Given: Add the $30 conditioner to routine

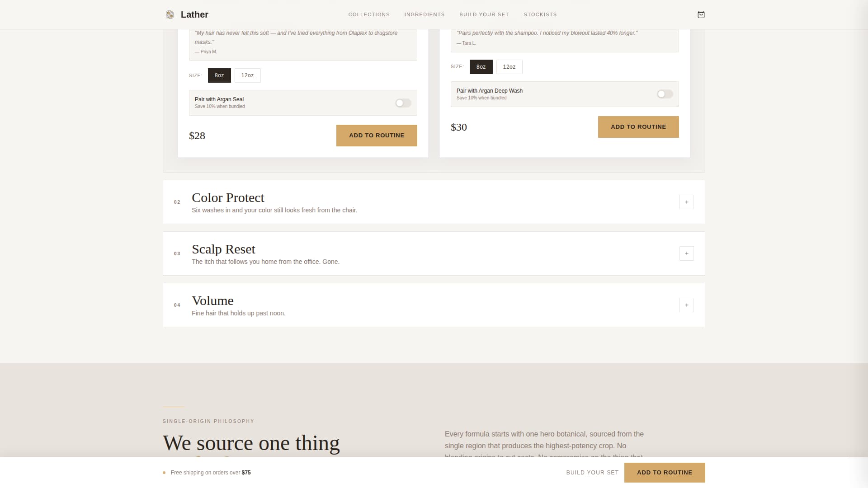Looking at the screenshot, I should 638,127.
